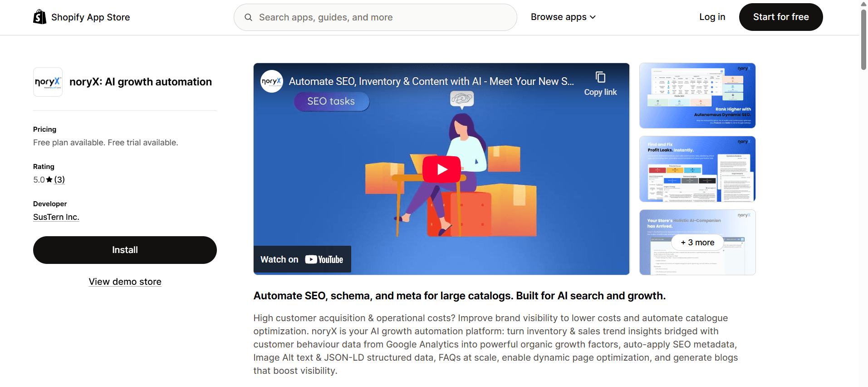Click the noryX channel avatar in video

coord(272,81)
